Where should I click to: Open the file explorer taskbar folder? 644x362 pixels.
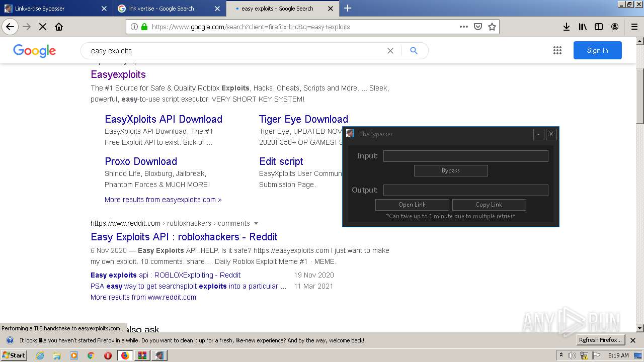[x=57, y=355]
